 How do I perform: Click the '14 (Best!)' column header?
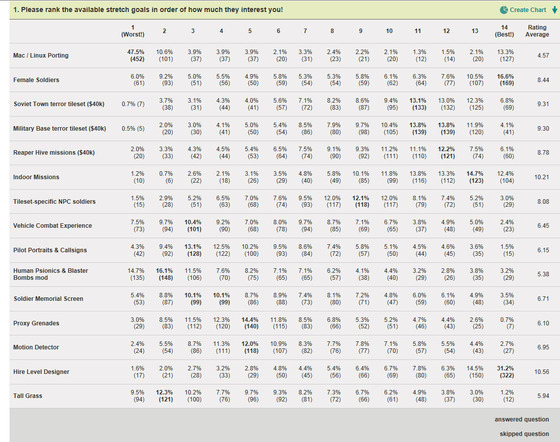pyautogui.click(x=504, y=31)
